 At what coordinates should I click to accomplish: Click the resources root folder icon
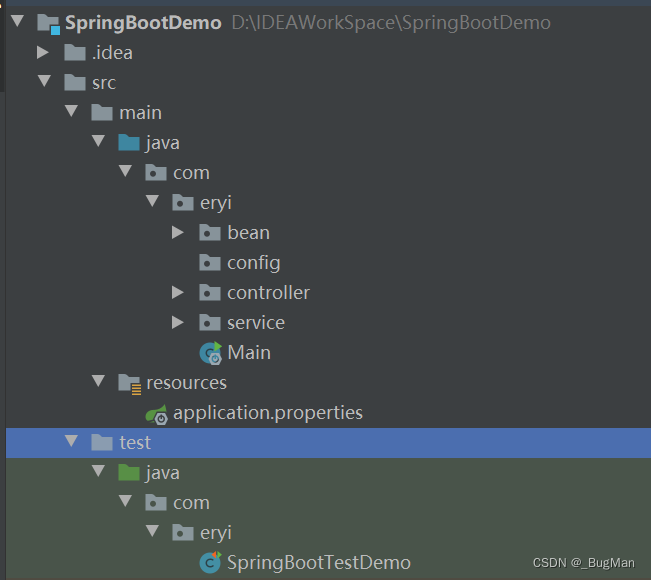[x=130, y=384]
